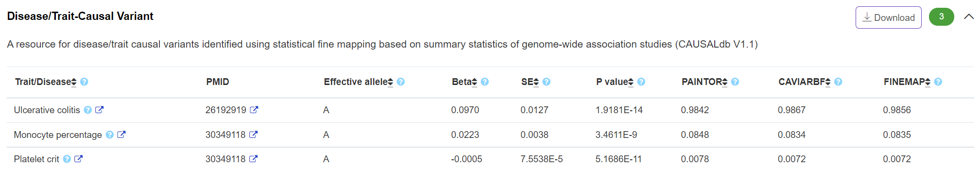This screenshot has height=186, width=980.
Task: Open Monocyte percentage PMID 30349118 link
Action: [x=253, y=135]
